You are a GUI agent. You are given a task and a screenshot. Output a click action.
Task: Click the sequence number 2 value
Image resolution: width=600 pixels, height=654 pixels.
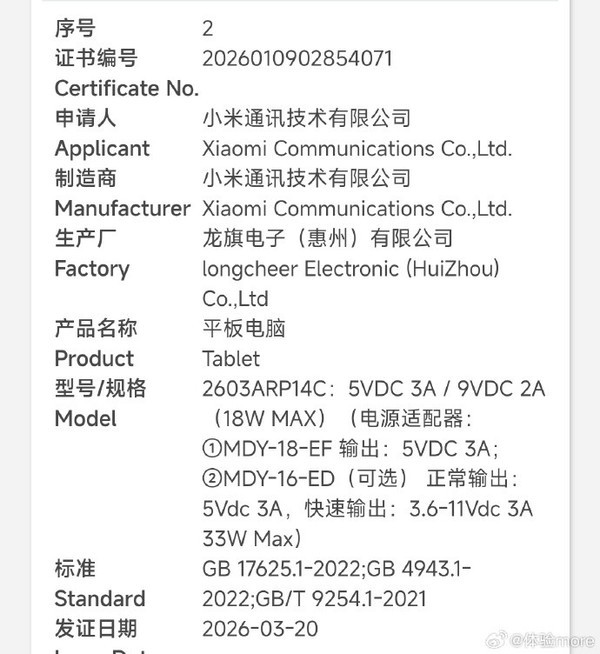click(208, 28)
